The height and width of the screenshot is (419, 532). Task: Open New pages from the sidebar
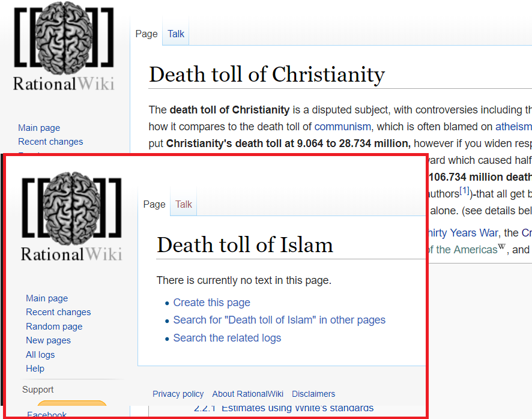tap(49, 340)
